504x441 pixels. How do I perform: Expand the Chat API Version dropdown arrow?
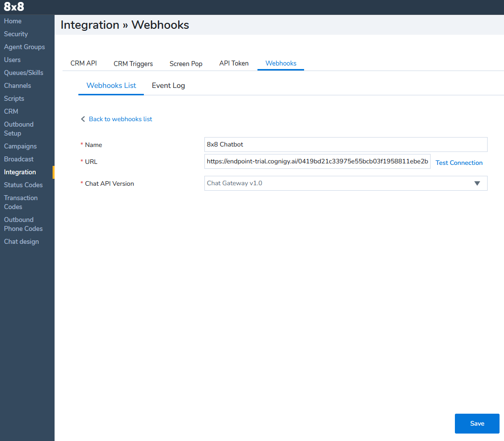pyautogui.click(x=477, y=183)
